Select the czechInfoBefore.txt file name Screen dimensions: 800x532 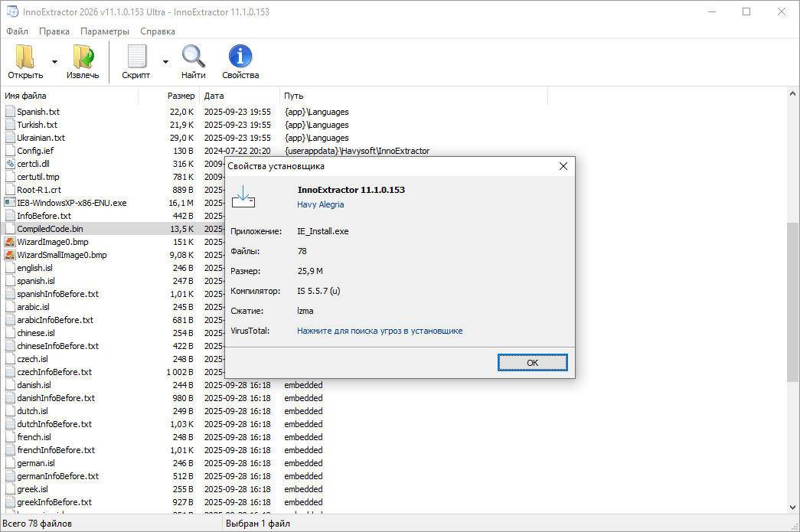coord(54,372)
